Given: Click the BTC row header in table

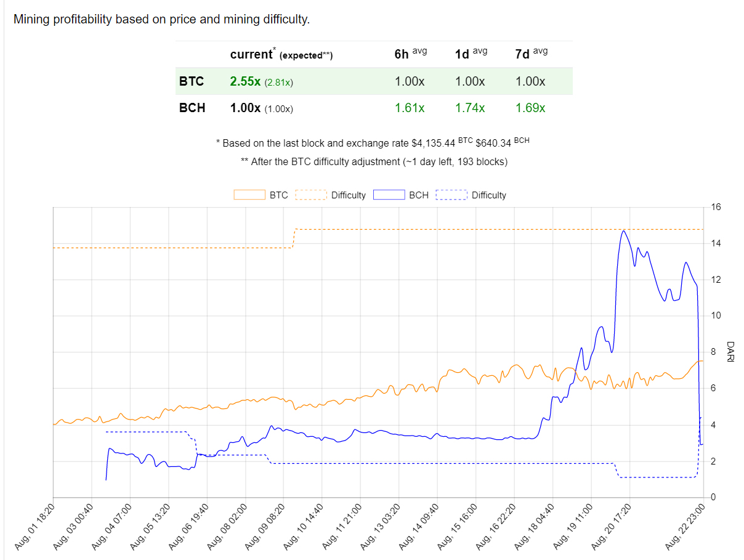Looking at the screenshot, I should coord(192,81).
